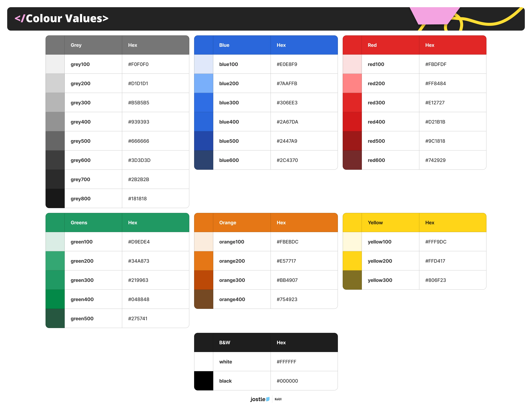Image resolution: width=532 pixels, height=415 pixels.
Task: Select hex value #E57717
Action: [x=286, y=261]
